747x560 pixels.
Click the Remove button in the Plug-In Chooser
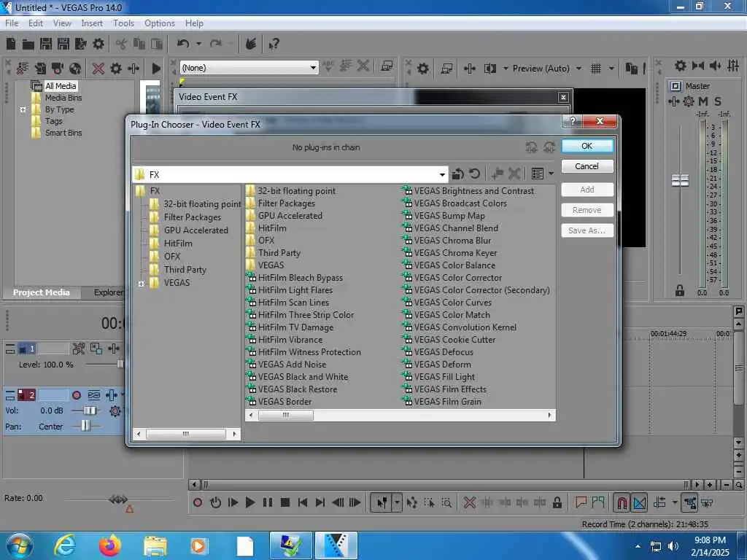pyautogui.click(x=587, y=210)
